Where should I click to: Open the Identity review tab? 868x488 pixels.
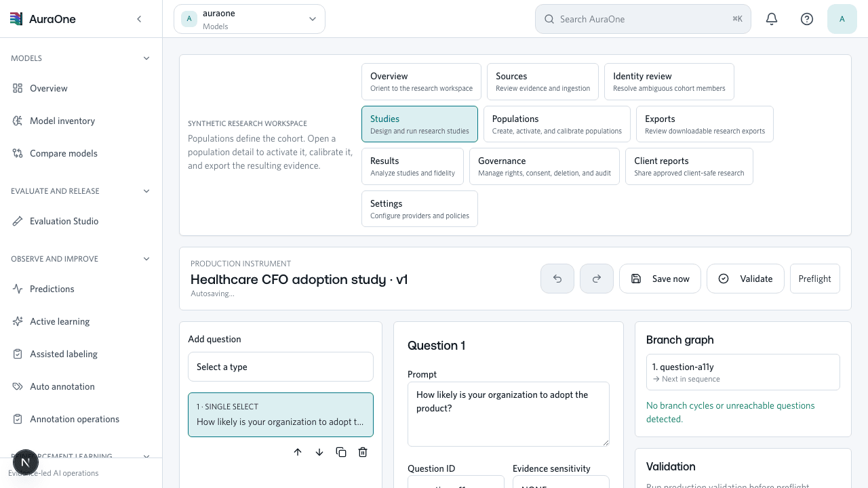(669, 81)
